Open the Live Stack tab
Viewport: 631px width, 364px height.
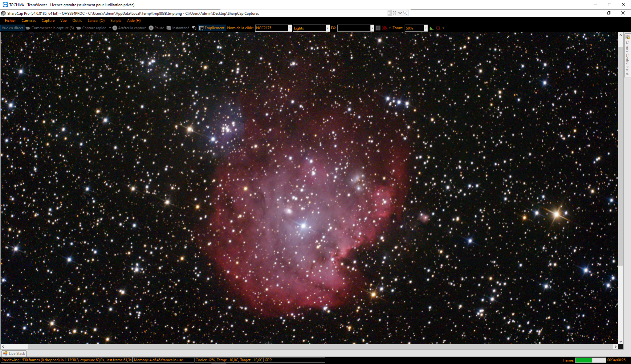coord(14,354)
